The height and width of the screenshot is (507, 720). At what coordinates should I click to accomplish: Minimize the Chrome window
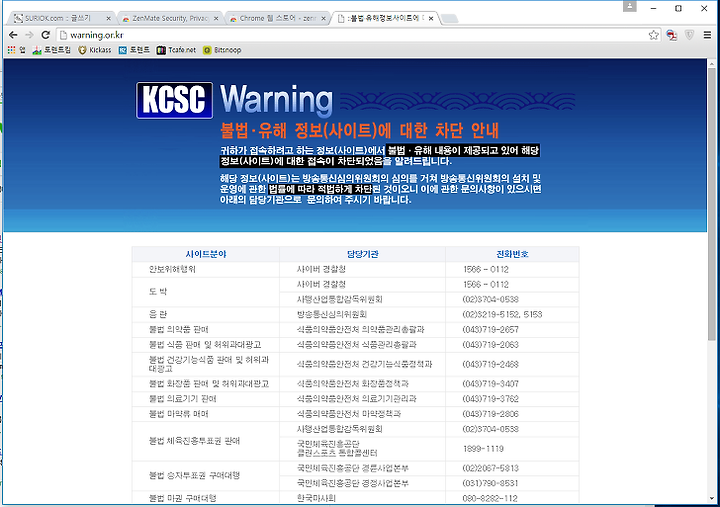point(653,8)
